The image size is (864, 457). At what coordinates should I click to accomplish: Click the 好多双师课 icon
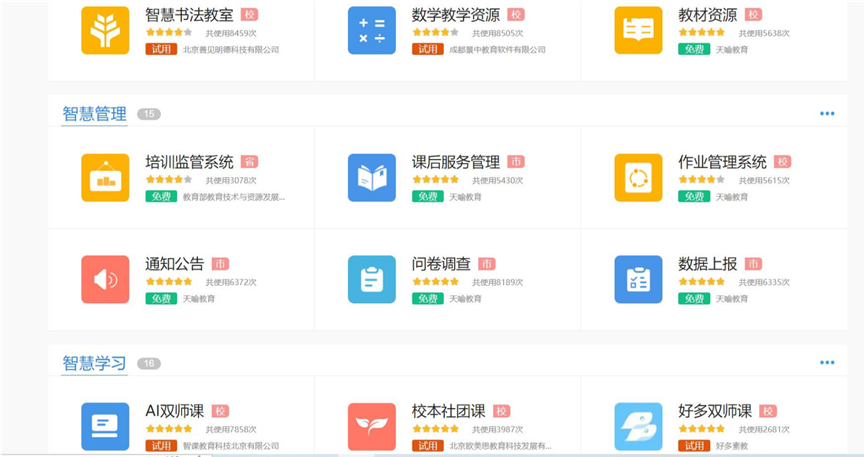(638, 427)
